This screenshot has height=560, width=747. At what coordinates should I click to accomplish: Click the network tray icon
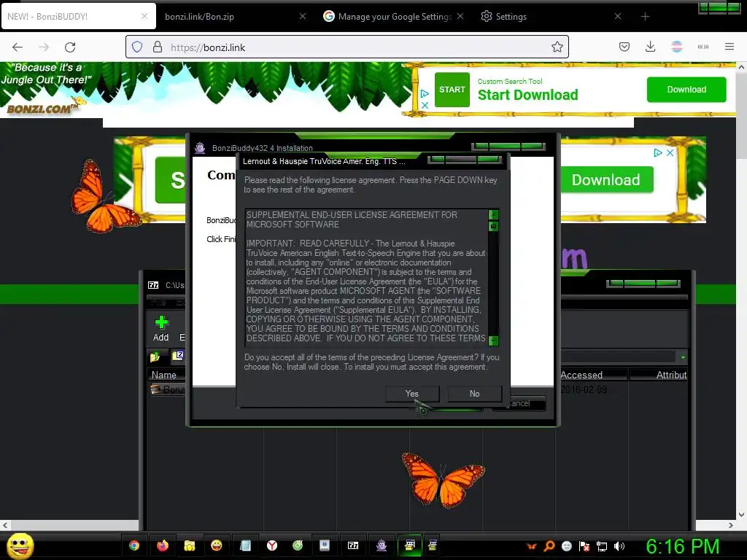[x=602, y=546]
